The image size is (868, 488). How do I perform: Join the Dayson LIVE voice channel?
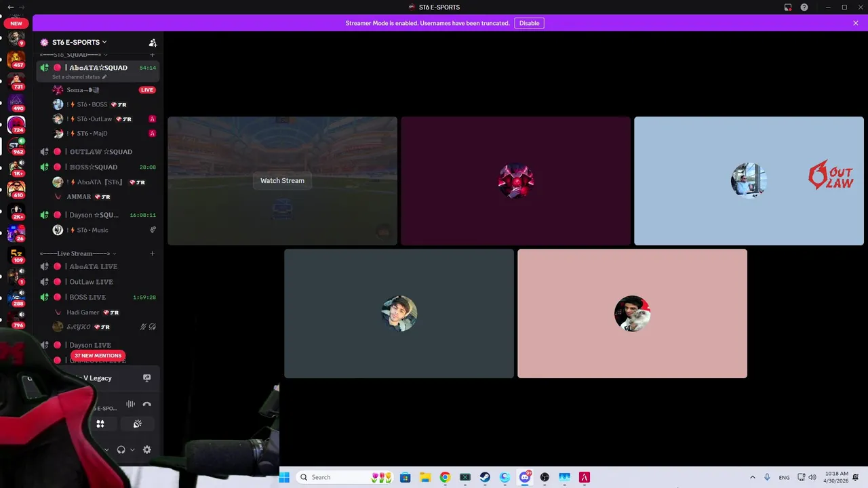[x=98, y=345]
